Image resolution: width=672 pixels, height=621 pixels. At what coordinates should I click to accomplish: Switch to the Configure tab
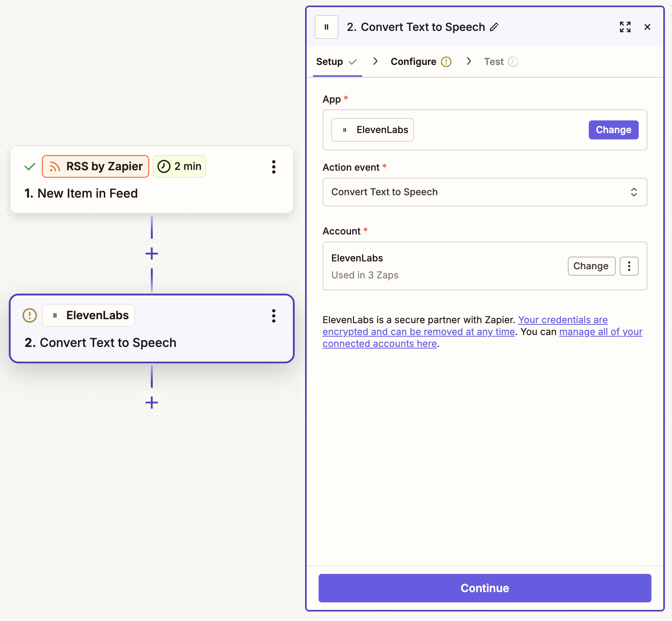click(413, 61)
